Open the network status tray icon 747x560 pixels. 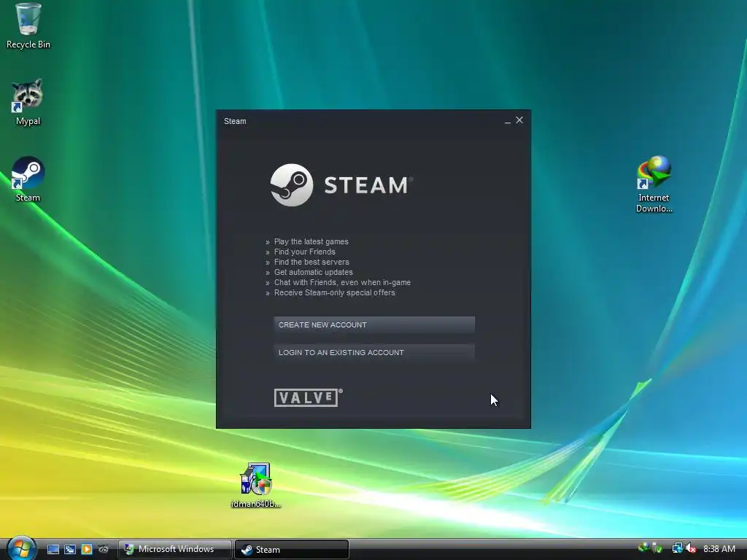(x=677, y=548)
